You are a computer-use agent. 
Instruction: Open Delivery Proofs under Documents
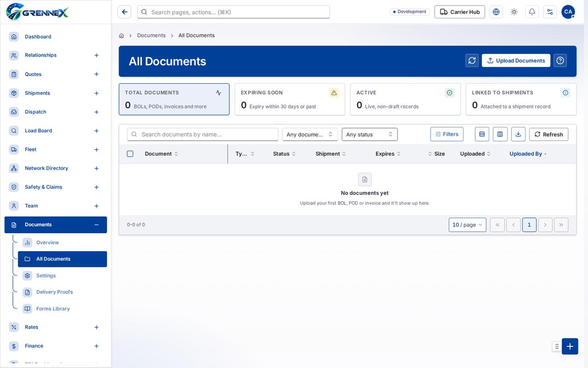62,292
